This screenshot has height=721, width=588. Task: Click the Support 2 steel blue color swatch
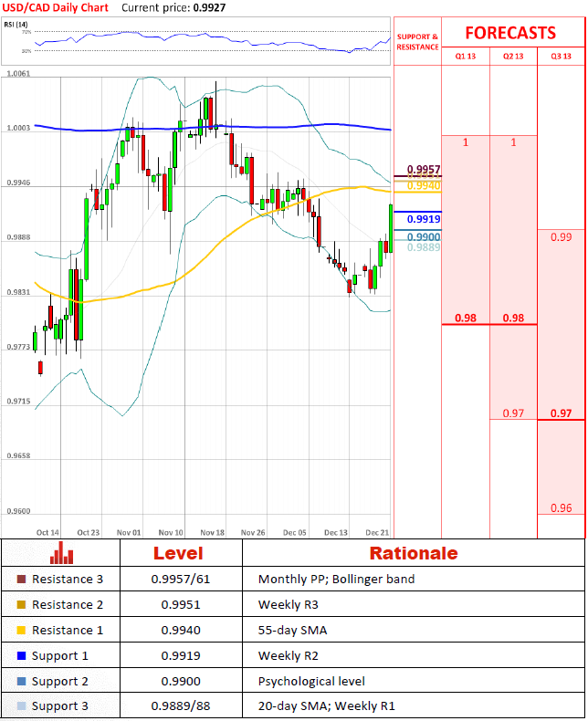pyautogui.click(x=21, y=681)
